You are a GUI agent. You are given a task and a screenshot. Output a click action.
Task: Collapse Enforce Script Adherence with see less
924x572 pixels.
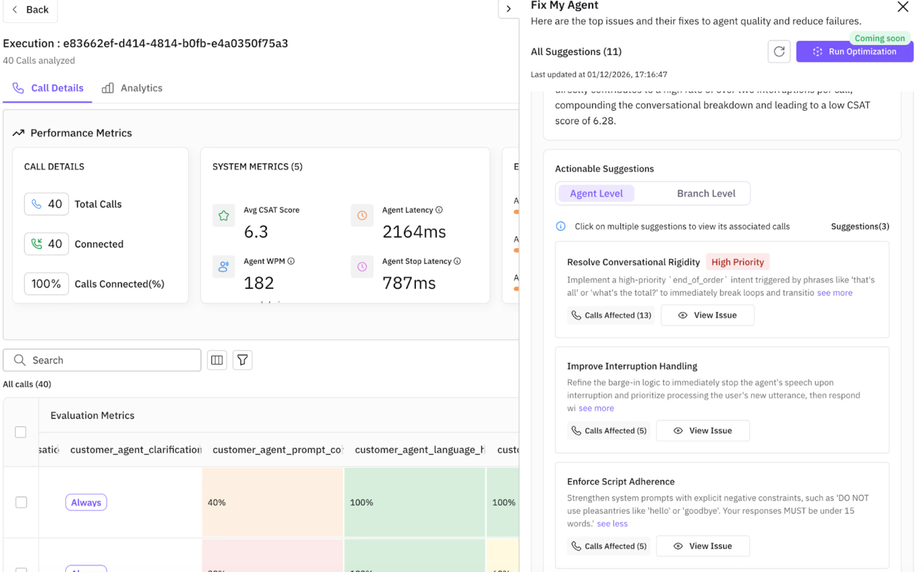click(612, 524)
